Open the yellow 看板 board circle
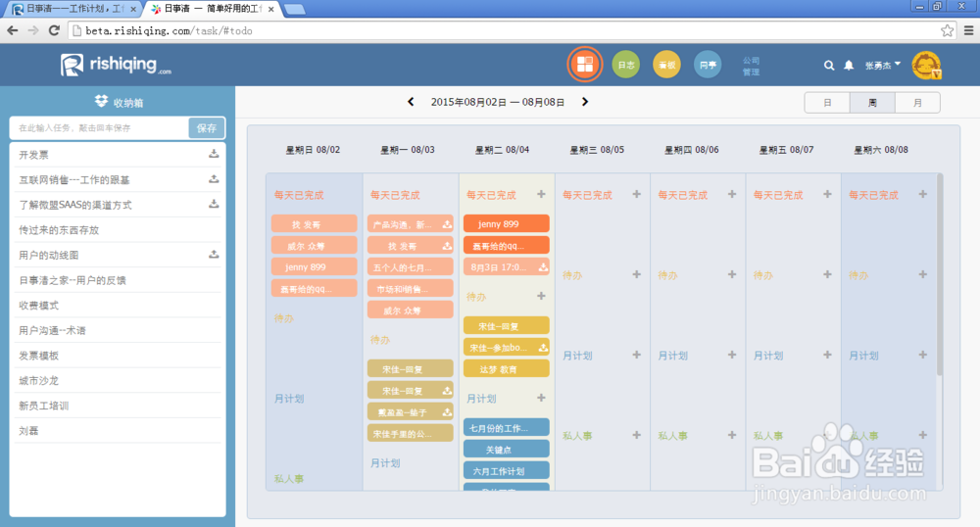Viewport: 980px width, 527px height. click(x=666, y=65)
